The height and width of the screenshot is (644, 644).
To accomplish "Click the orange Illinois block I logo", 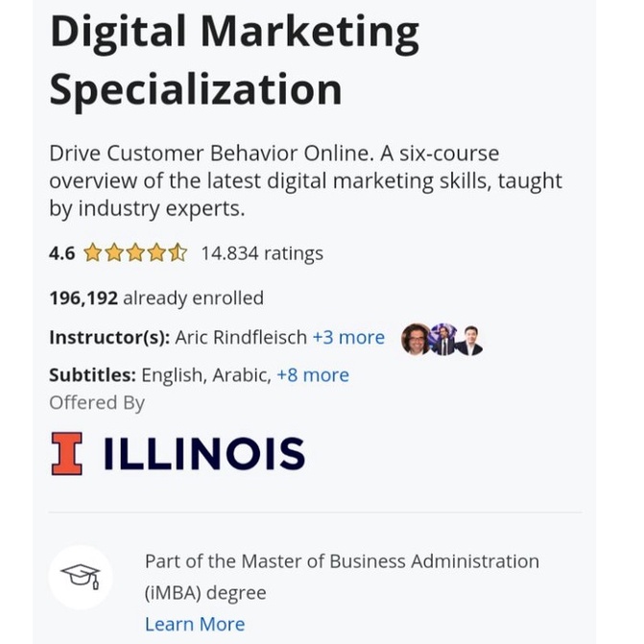I will pos(66,453).
